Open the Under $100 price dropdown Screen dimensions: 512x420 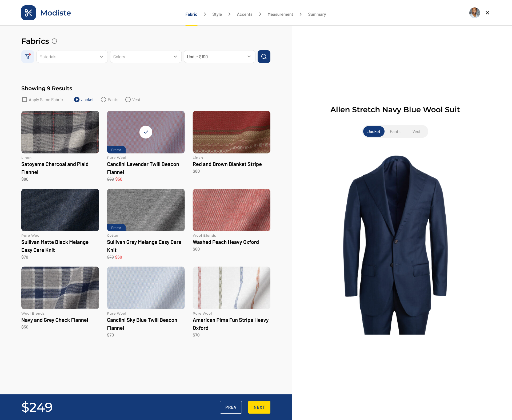[219, 57]
